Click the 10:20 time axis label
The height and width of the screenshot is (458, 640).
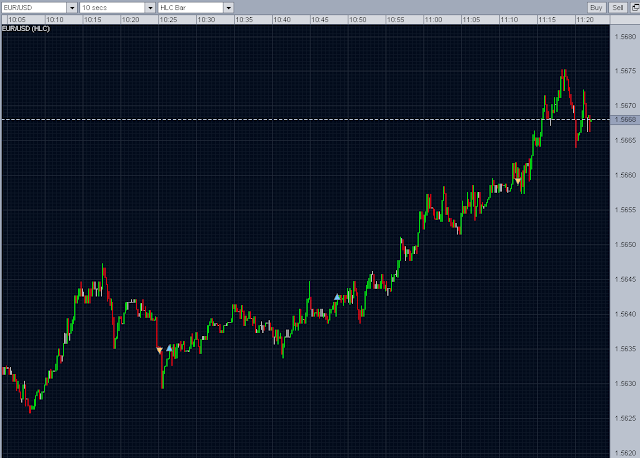(x=131, y=20)
